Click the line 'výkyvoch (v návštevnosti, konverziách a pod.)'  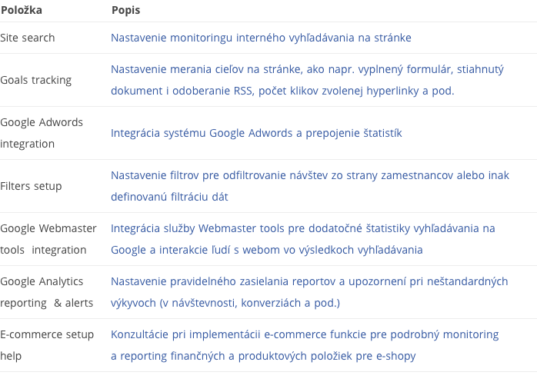coord(225,303)
